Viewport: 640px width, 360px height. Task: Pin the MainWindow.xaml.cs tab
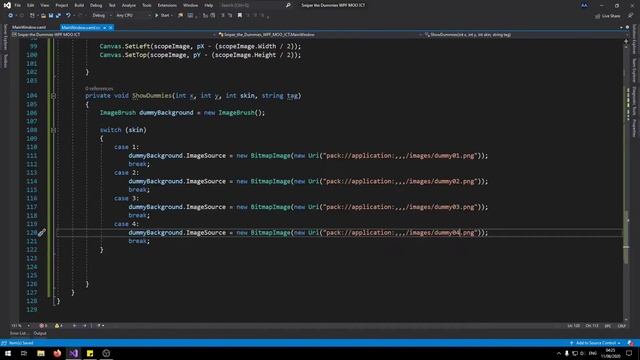[x=104, y=27]
